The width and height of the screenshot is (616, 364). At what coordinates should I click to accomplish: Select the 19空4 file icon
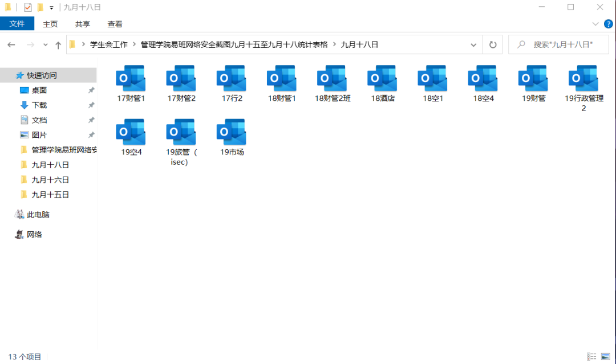point(131,132)
